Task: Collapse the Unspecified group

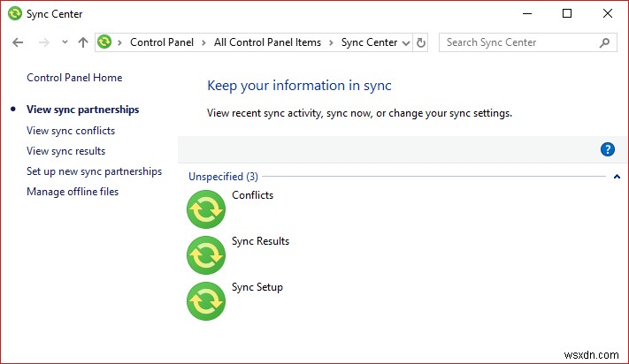Action: click(617, 177)
